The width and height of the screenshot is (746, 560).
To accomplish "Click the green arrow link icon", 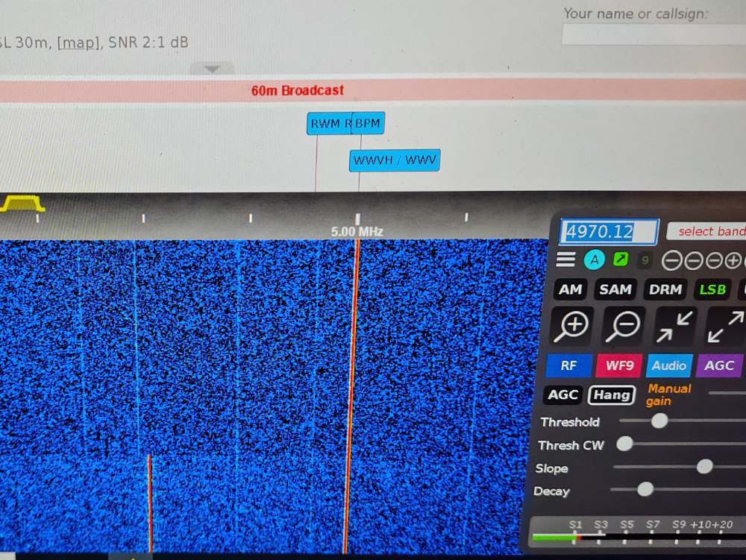I will pos(621,259).
